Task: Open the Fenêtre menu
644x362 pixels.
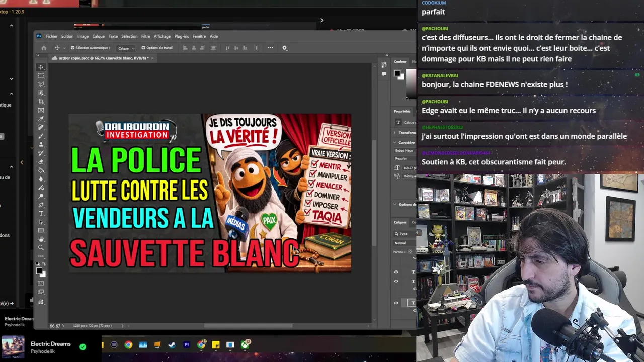Action: (x=199, y=36)
